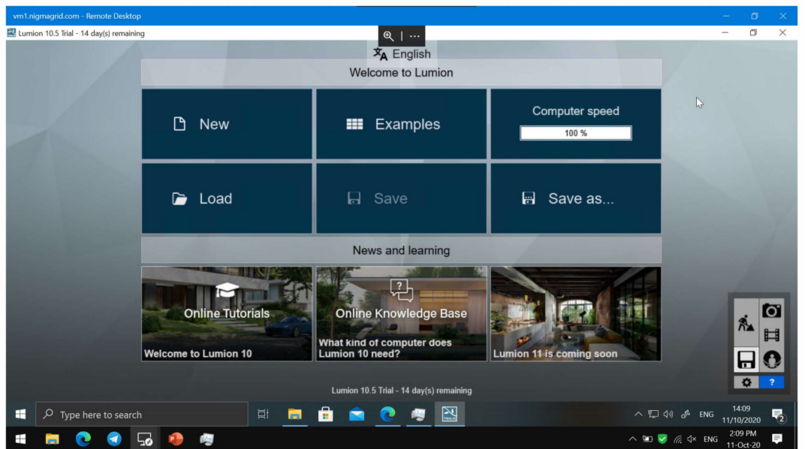Show hidden icons in local system tray
The width and height of the screenshot is (805, 449).
(x=632, y=439)
